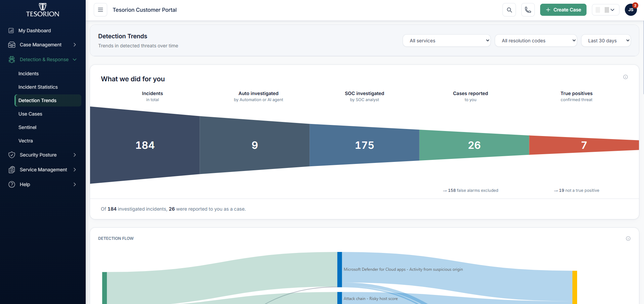Open the Last 30 days dropdown

[606, 41]
